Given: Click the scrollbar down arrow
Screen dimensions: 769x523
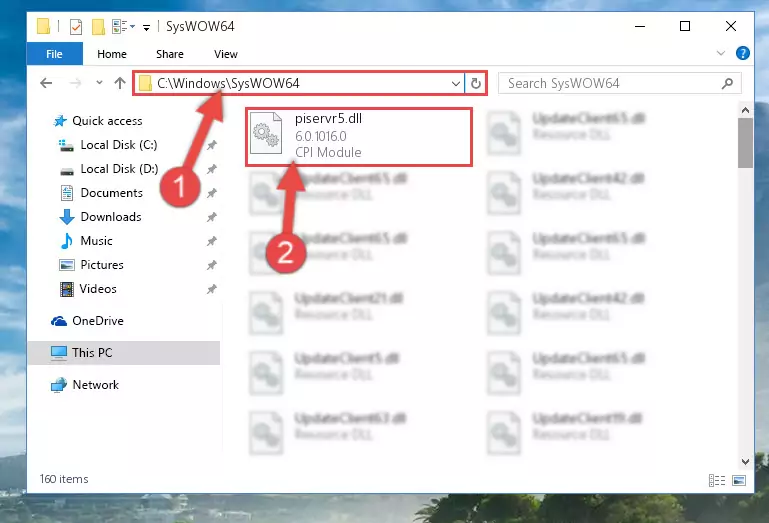Looking at the screenshot, I should click(745, 462).
